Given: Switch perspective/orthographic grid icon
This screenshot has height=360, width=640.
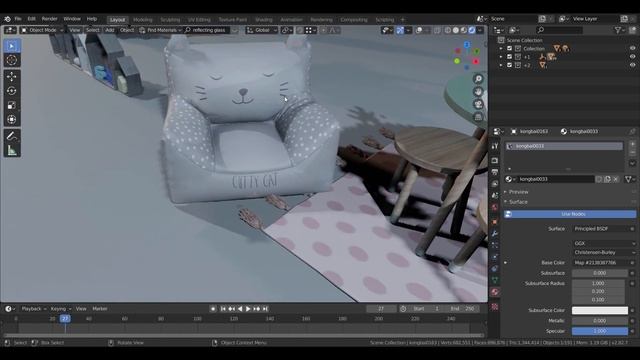Looking at the screenshot, I should pyautogui.click(x=478, y=118).
